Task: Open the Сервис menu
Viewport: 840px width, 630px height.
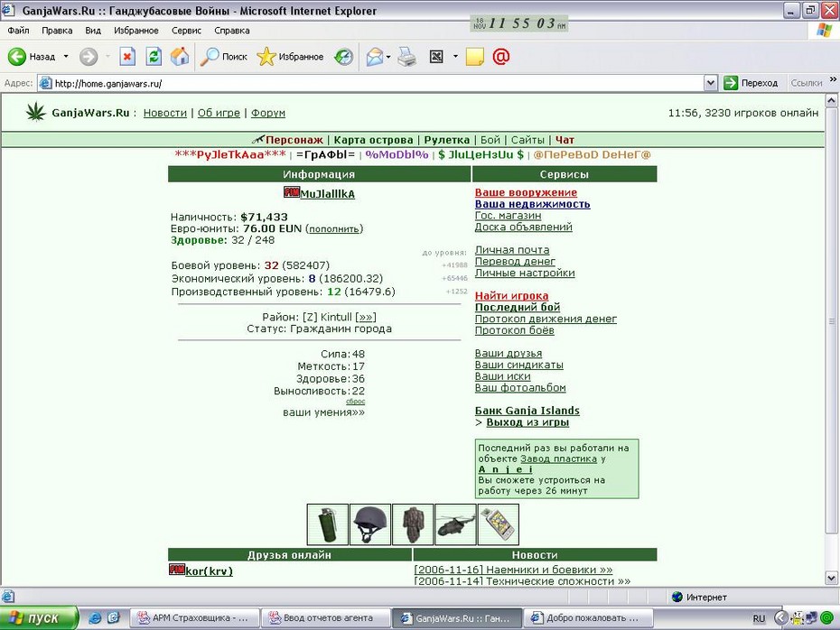Action: [x=186, y=31]
